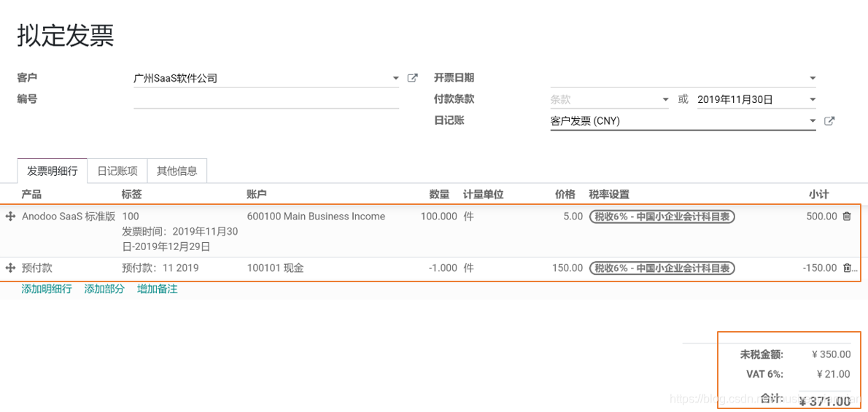Remove 税收6% tag on Anodoo SaaS row
Viewport: 868px width, 412px height.
[x=662, y=217]
